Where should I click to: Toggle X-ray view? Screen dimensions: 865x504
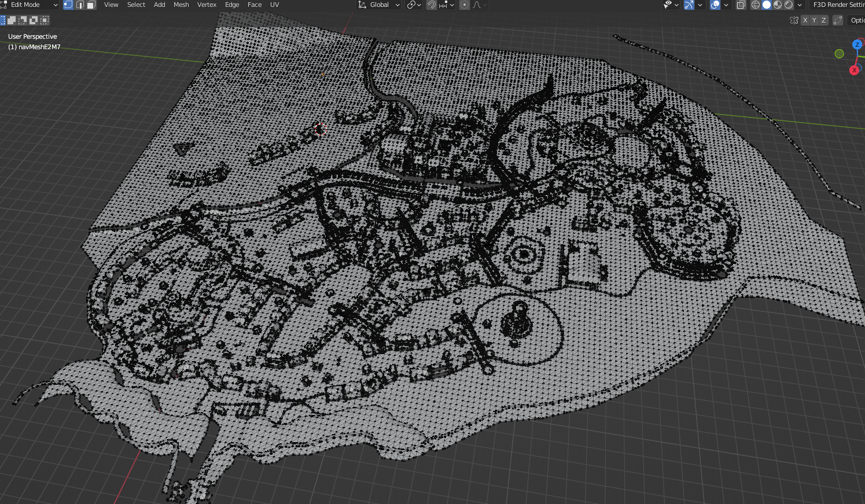[741, 5]
